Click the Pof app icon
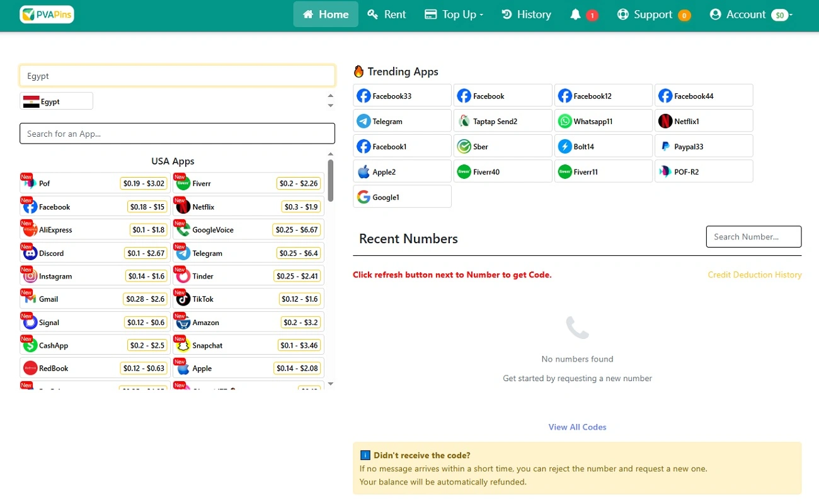Screen dimensions: 819x504 30,183
